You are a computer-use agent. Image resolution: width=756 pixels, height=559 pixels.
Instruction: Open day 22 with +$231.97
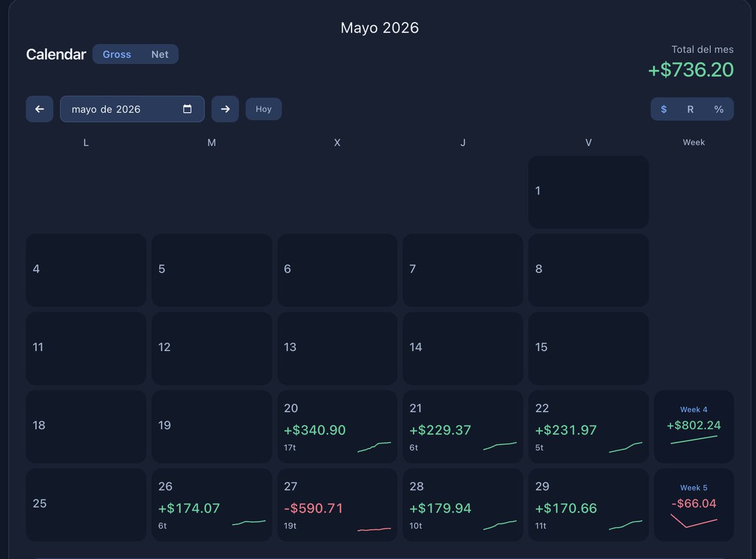click(588, 427)
